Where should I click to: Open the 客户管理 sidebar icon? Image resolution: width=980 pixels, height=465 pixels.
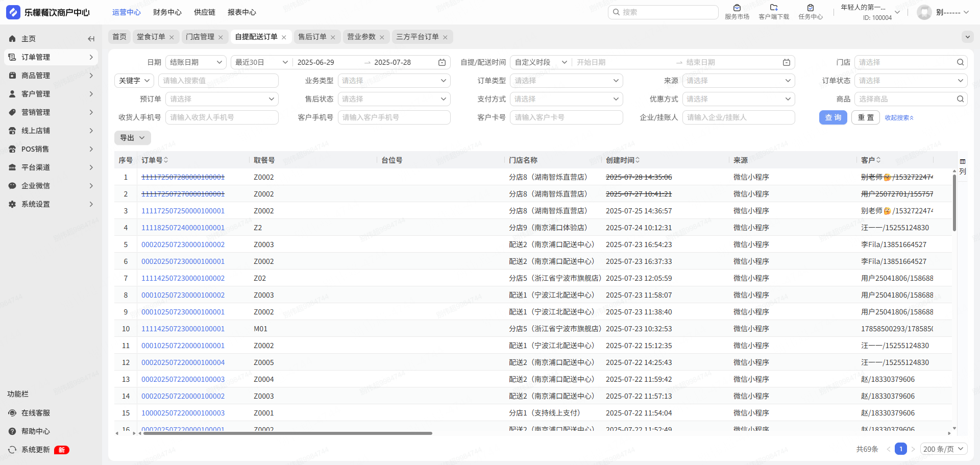tap(12, 94)
